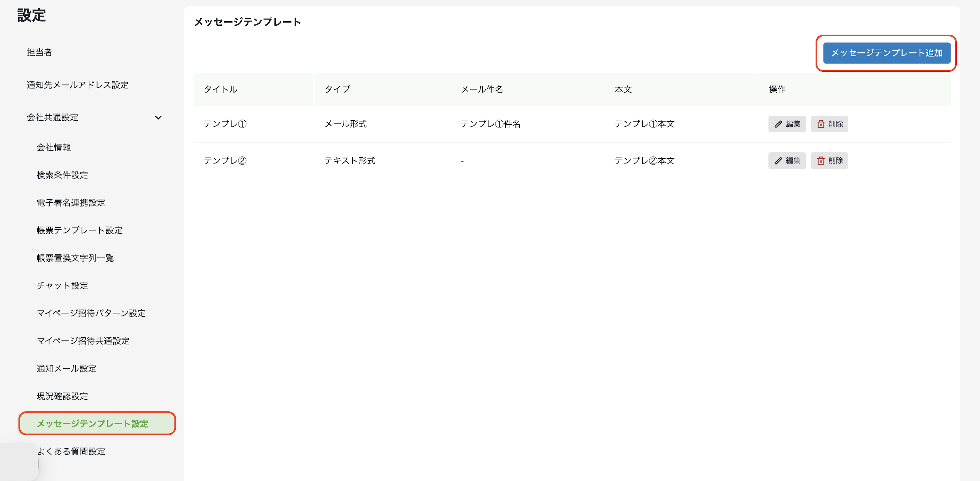The width and height of the screenshot is (980, 481).
Task: Navigate to 通知メール設定
Action: (67, 368)
